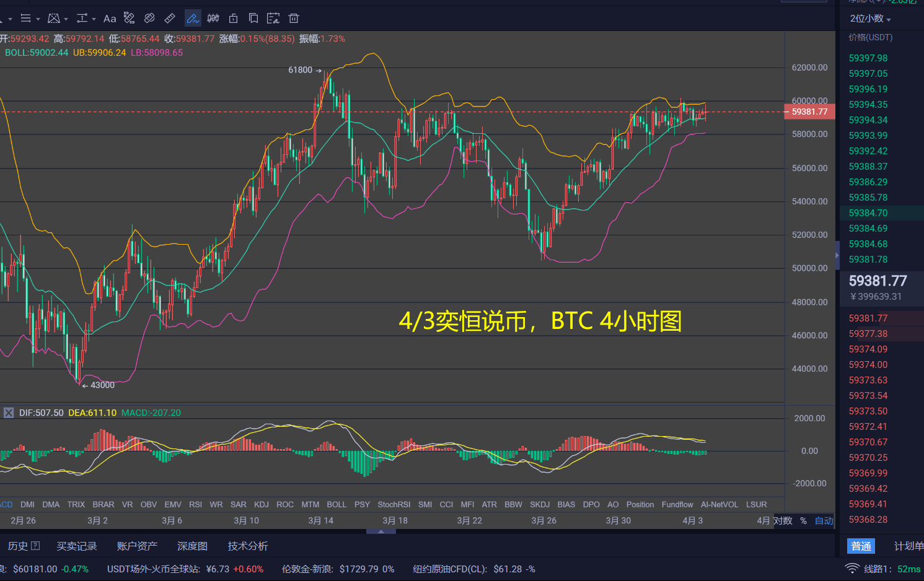
Task: Click the bookmark save icon in toolbar
Action: [253, 18]
